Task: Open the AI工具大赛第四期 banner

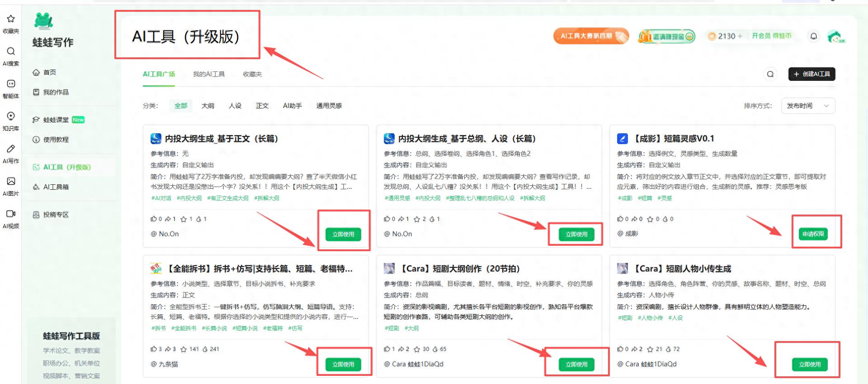Action: [x=591, y=36]
